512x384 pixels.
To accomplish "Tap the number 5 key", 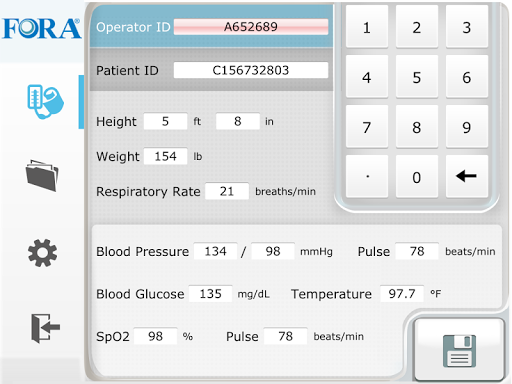I will 417,77.
